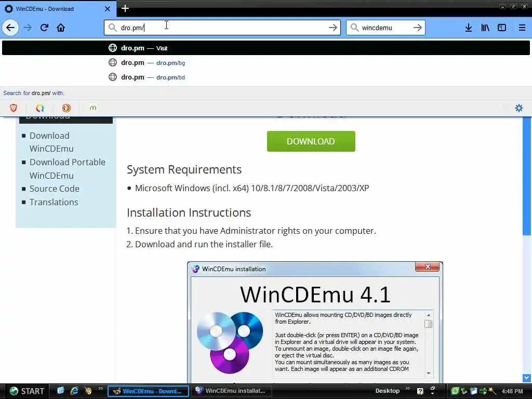This screenshot has width=532, height=399.
Task: Launch Internet Explorer from quick launch
Action: point(74,391)
